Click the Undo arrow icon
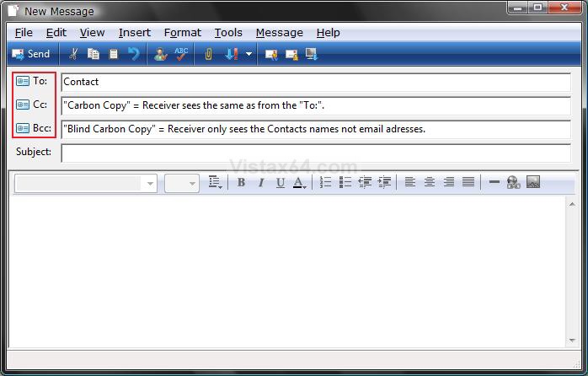This screenshot has width=588, height=376. point(133,54)
